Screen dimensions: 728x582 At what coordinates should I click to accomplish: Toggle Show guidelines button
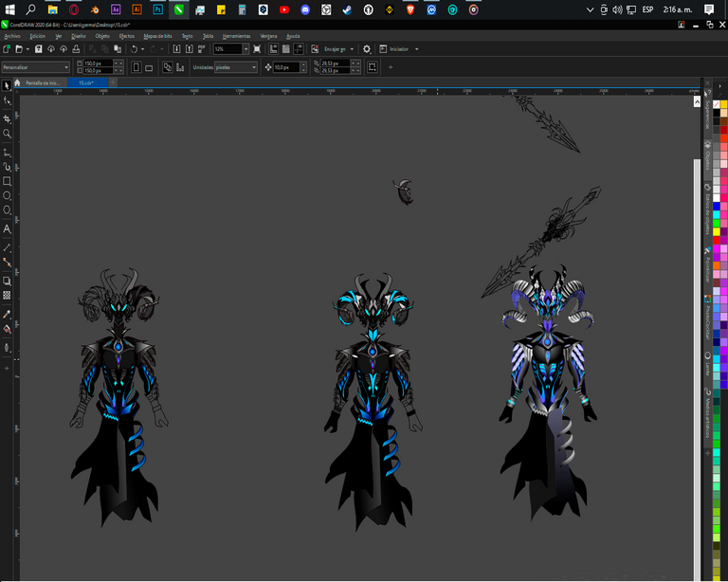tap(299, 48)
